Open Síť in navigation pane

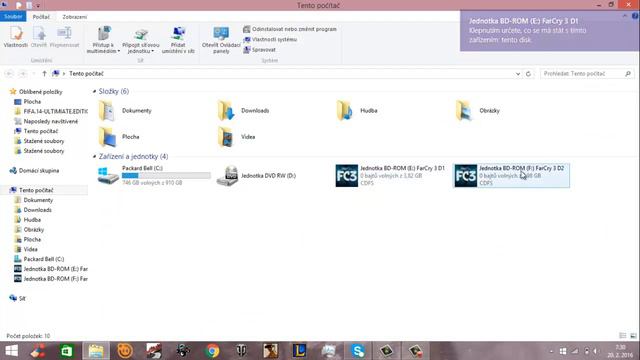22,298
